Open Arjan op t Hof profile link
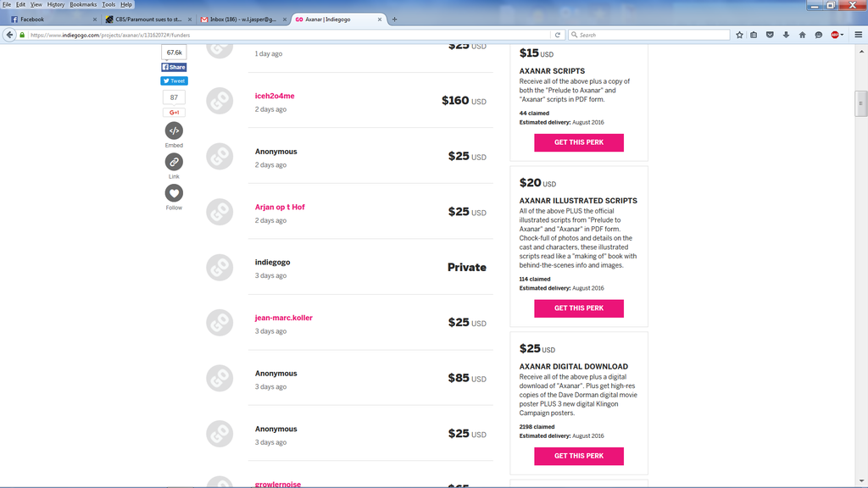This screenshot has height=488, width=868. tap(280, 207)
